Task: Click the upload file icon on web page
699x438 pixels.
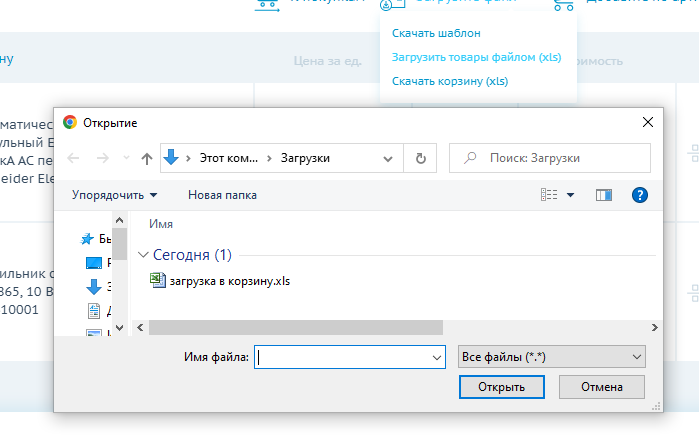Action: 392,4
